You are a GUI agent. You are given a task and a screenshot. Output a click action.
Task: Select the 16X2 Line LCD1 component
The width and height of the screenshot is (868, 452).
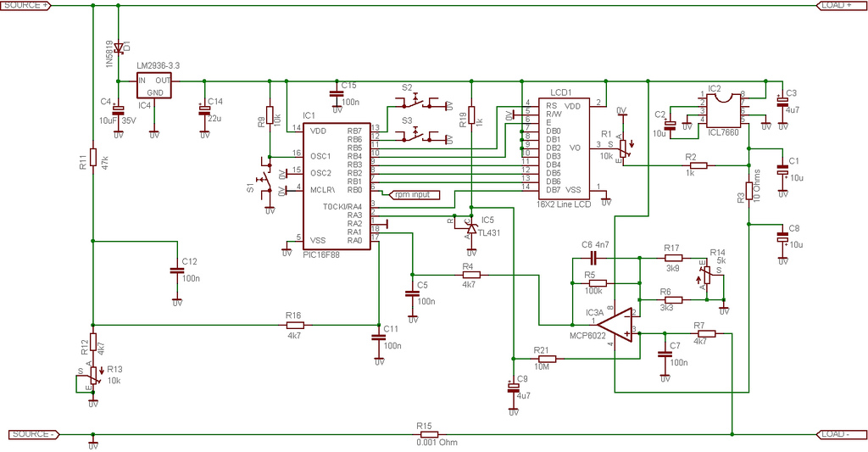[564, 148]
